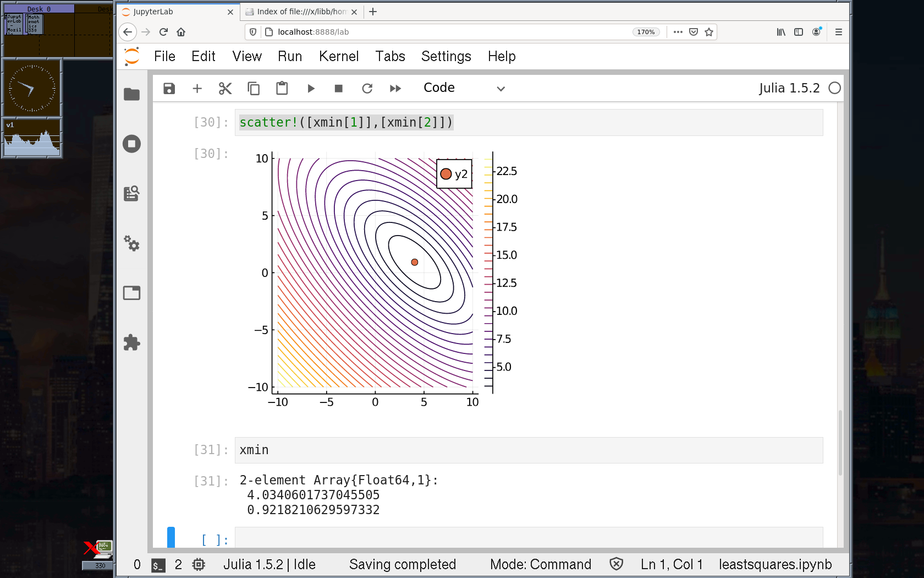This screenshot has height=578, width=924.
Task: Cut selected cell using the scissors icon
Action: pyautogui.click(x=225, y=89)
